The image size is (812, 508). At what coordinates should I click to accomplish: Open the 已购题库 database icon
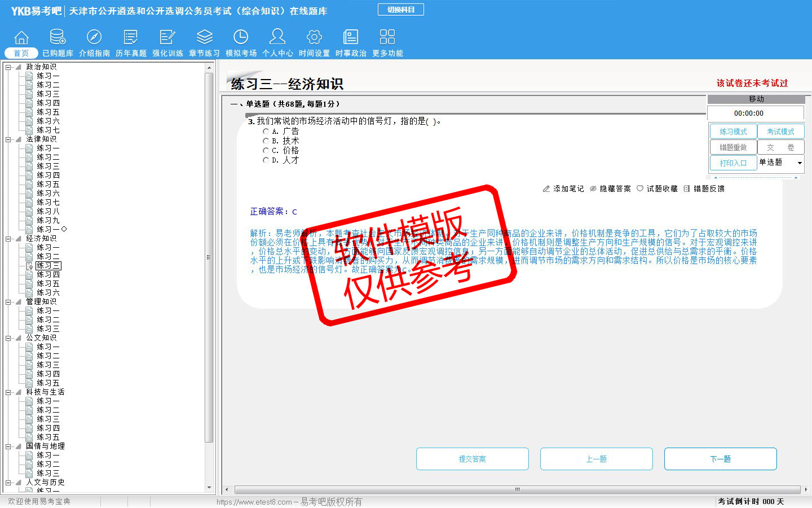tap(58, 37)
